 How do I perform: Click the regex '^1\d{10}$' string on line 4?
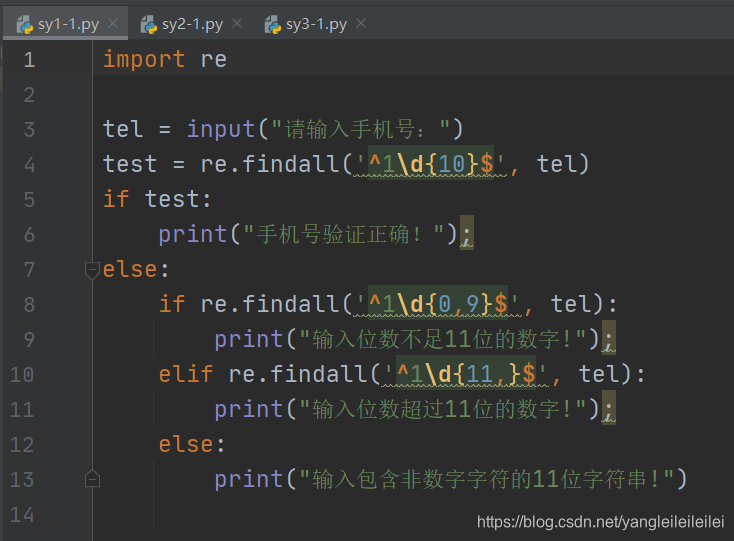click(x=431, y=164)
